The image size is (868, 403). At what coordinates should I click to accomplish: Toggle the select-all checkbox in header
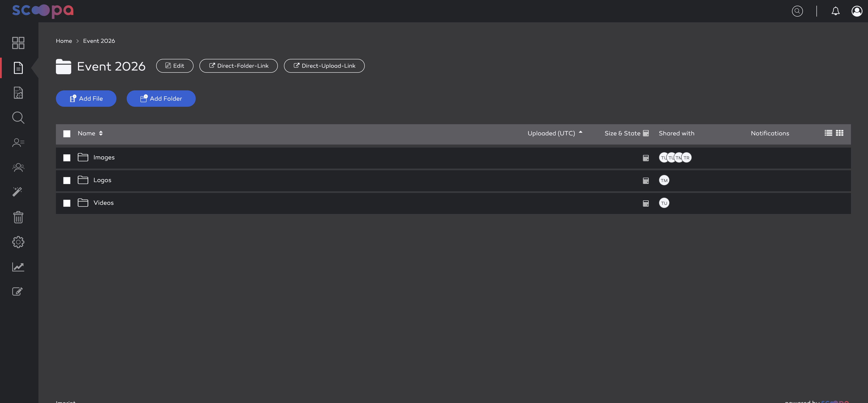67,134
